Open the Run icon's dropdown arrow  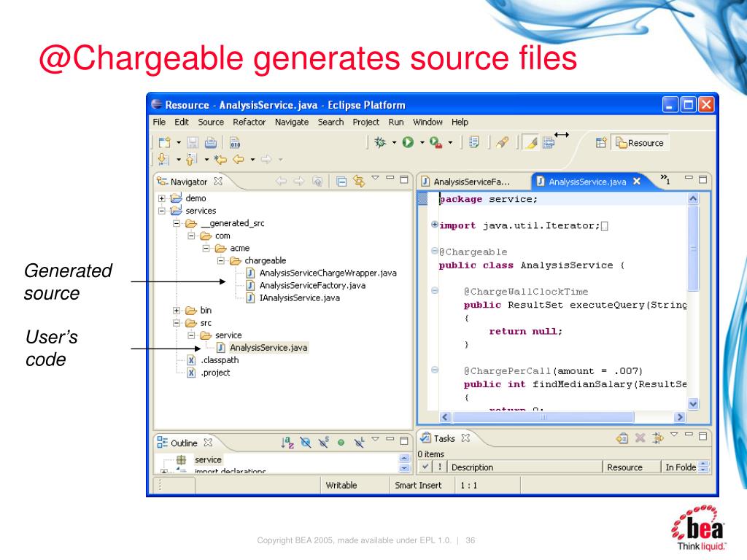pos(422,142)
